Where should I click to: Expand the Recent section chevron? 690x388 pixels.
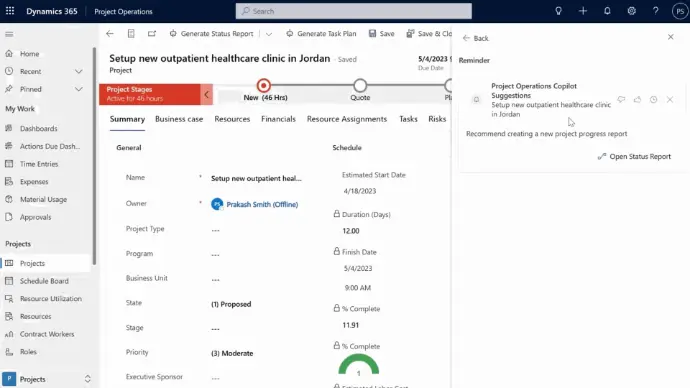78,71
